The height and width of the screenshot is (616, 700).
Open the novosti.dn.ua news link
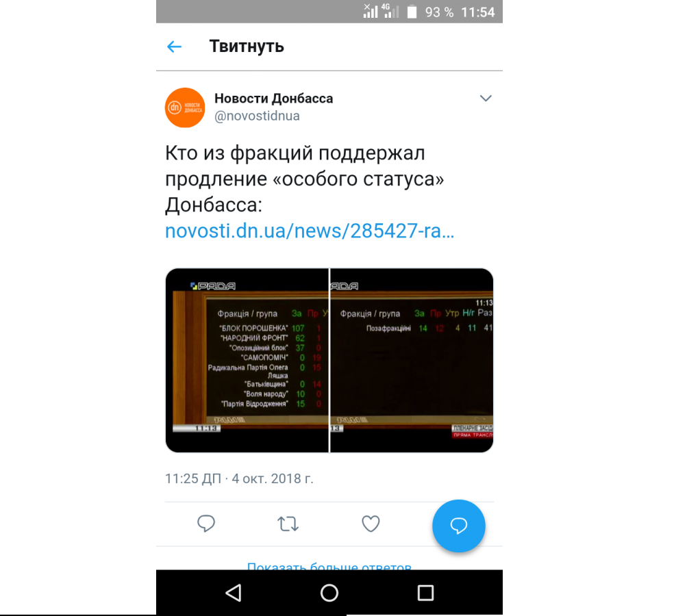310,231
